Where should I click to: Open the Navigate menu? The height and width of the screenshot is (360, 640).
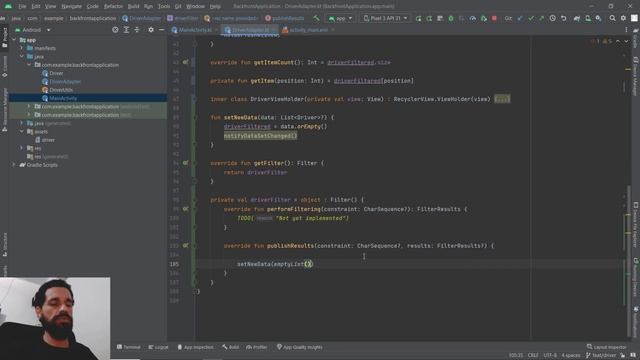71,7
